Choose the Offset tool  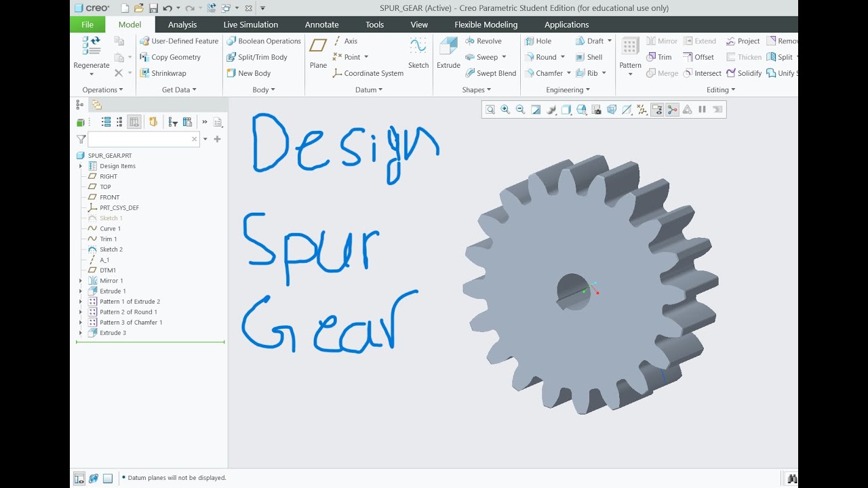(698, 57)
